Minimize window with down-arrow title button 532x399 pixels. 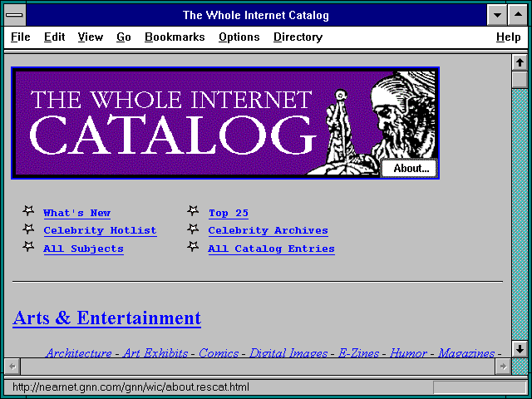click(497, 15)
